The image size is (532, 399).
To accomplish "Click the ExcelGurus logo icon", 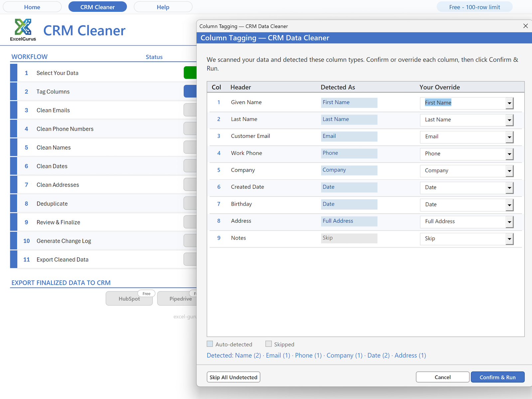I will (23, 27).
